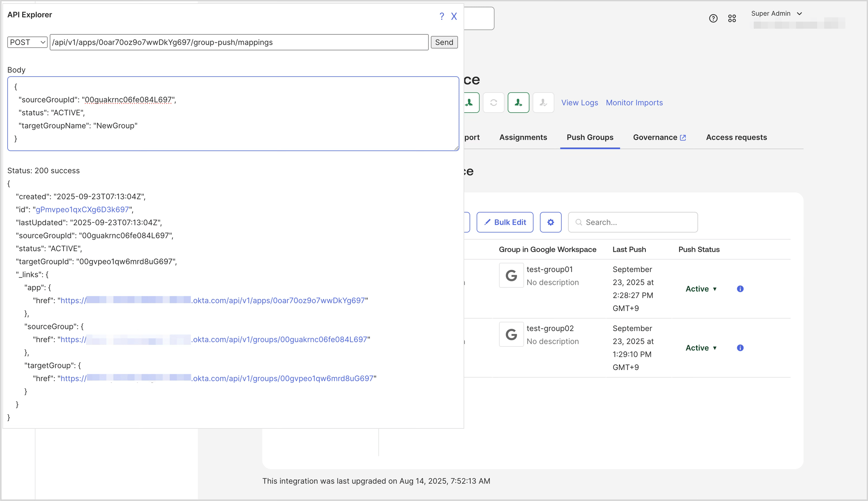Click the Send button
Viewport: 868px width, 501px height.
tap(444, 42)
